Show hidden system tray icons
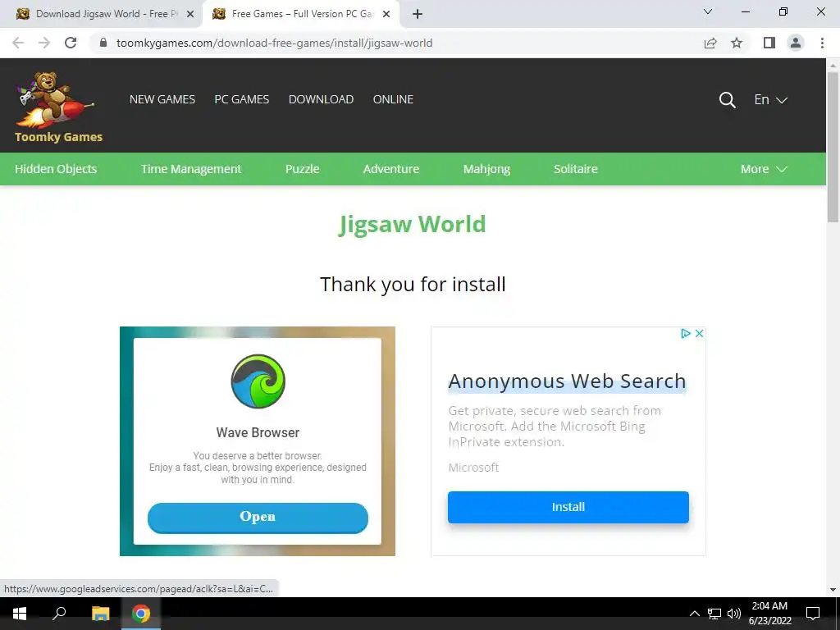 tap(694, 614)
